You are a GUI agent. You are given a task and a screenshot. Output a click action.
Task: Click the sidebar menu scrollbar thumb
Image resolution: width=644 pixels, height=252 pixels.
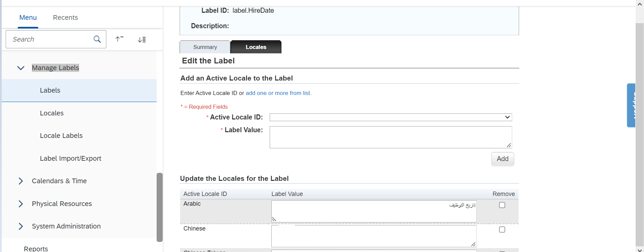coord(160,207)
